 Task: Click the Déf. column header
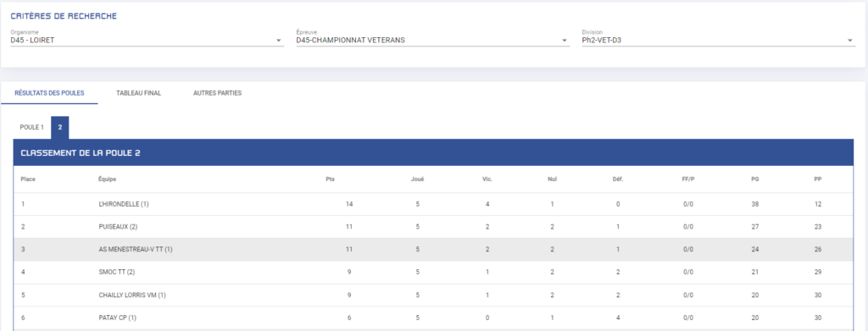pyautogui.click(x=618, y=179)
